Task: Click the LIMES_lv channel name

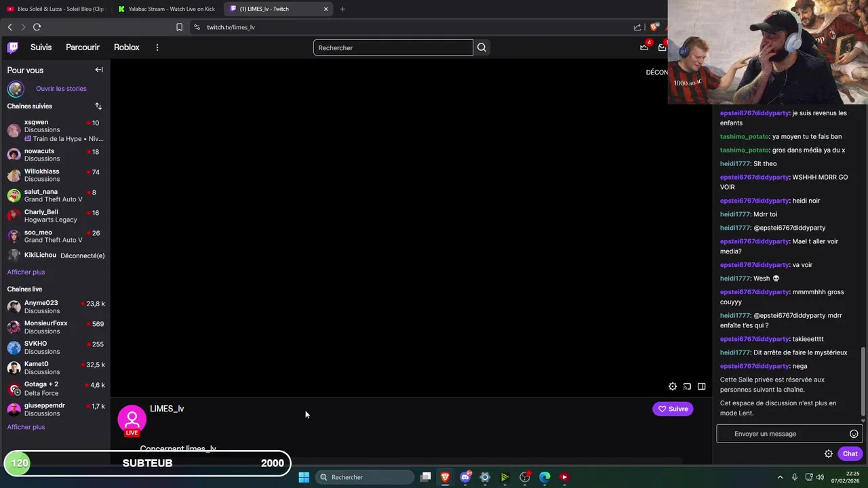Action: [167, 409]
